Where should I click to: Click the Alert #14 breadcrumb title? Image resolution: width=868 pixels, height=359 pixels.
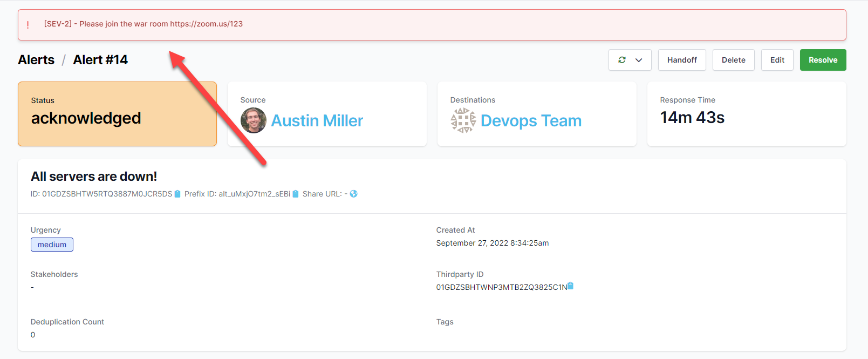100,60
